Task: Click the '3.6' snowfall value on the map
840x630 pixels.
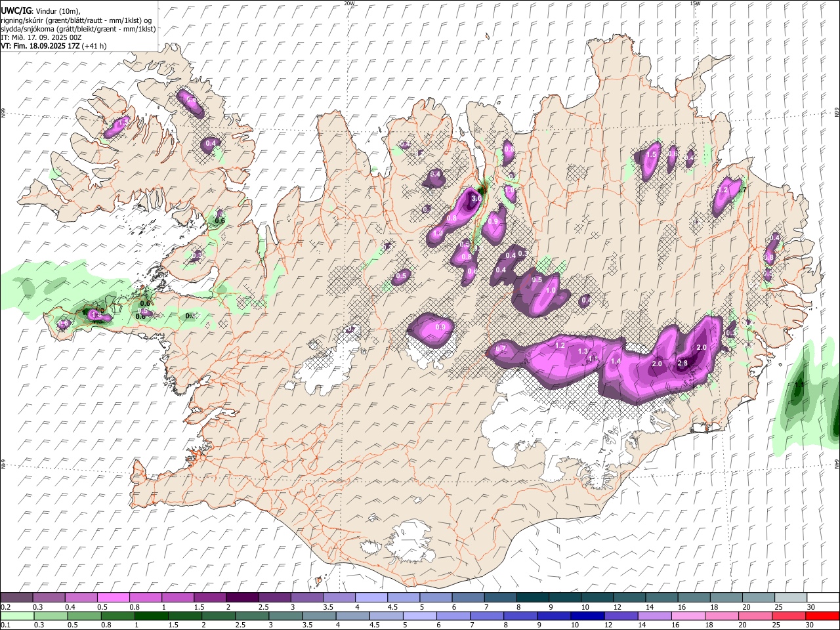Action: coord(476,198)
